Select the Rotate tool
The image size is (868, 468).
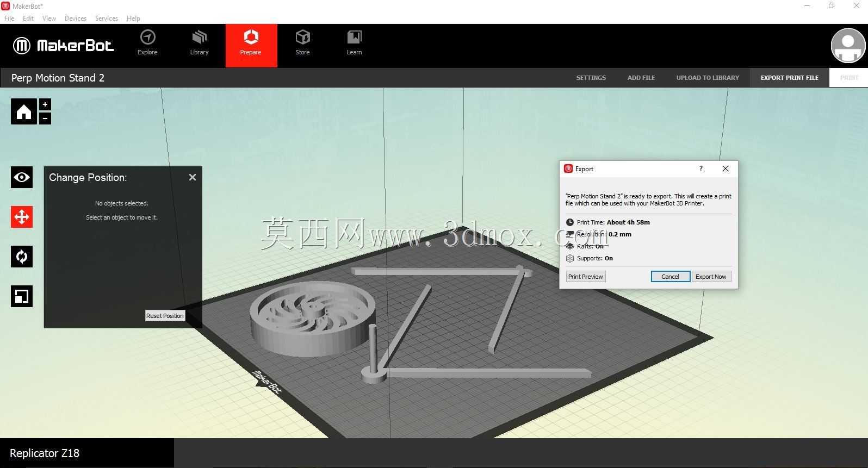pyautogui.click(x=22, y=257)
